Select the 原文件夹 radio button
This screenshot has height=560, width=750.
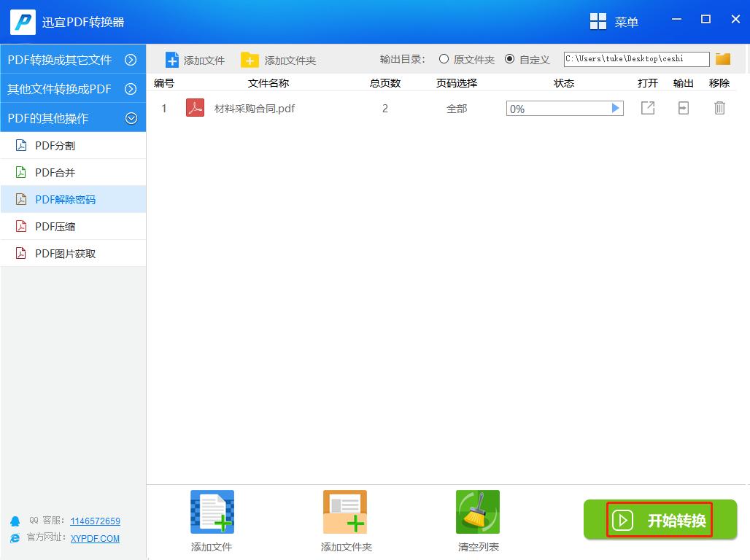[444, 59]
